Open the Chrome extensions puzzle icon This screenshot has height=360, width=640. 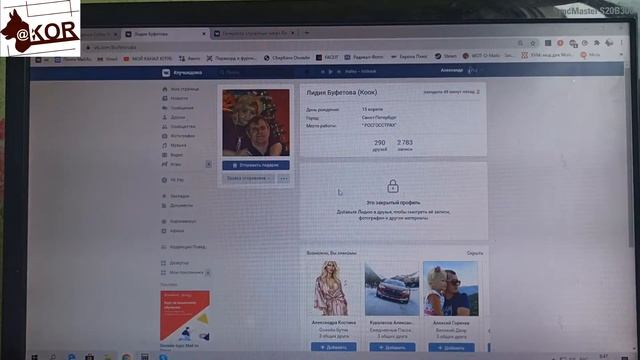pos(597,43)
